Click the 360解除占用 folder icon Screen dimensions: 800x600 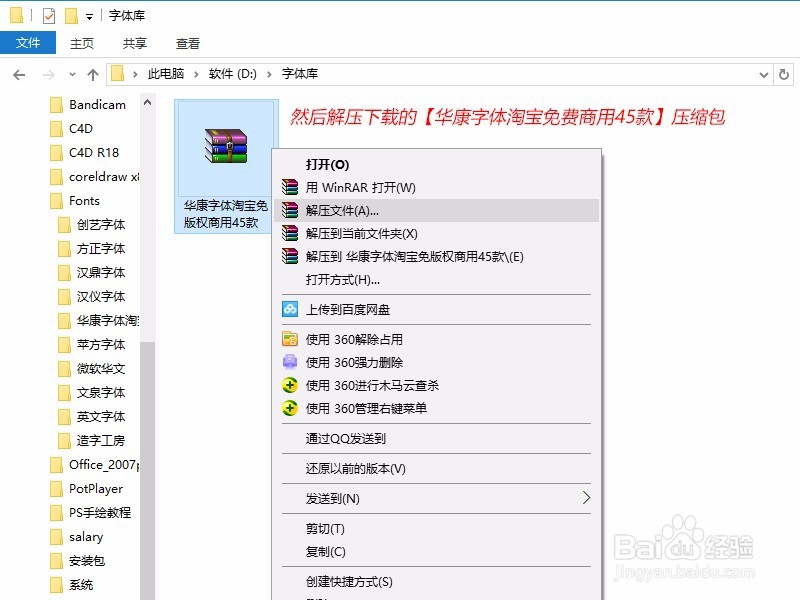(x=290, y=339)
